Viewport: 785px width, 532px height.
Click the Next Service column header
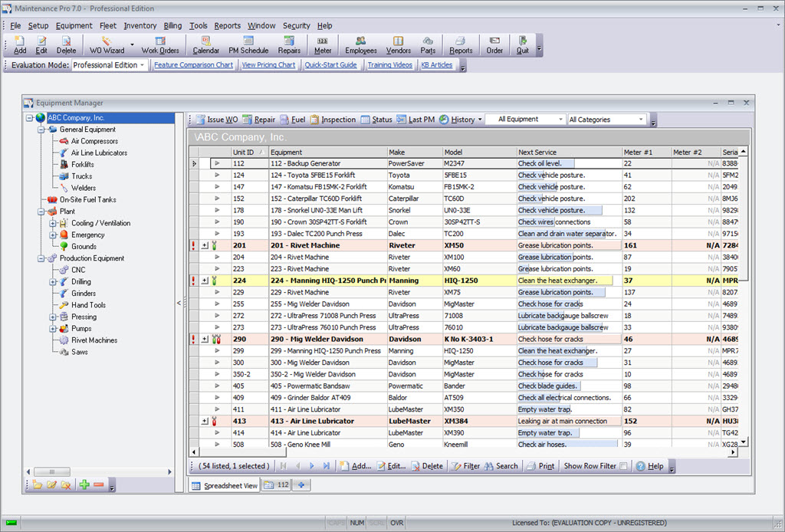[569, 152]
